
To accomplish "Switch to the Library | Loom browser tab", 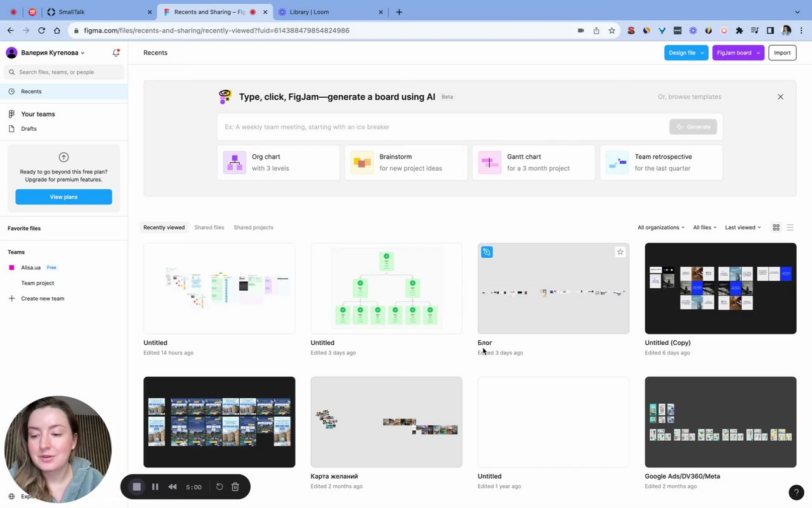I will (331, 12).
